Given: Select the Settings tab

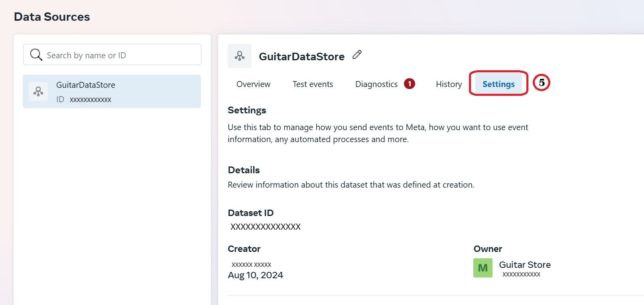Looking at the screenshot, I should tap(498, 84).
